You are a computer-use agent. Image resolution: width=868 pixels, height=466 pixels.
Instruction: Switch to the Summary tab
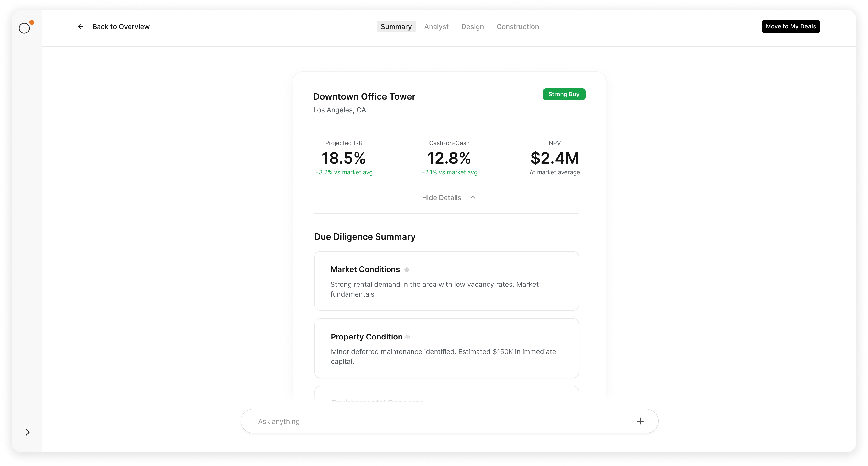coord(396,27)
